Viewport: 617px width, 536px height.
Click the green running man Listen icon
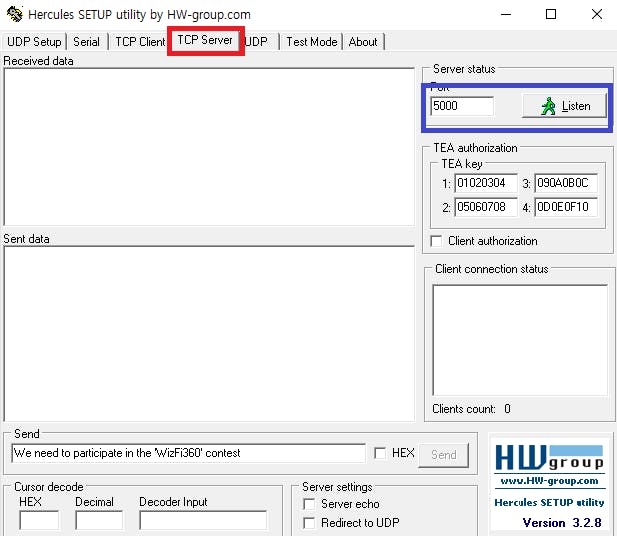548,106
